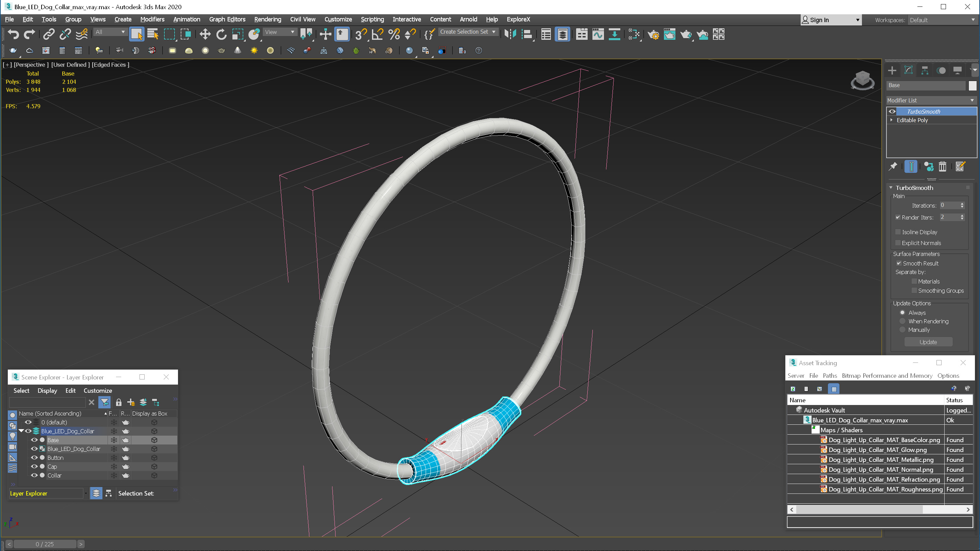980x551 pixels.
Task: Select the When Rendering update option
Action: click(902, 321)
